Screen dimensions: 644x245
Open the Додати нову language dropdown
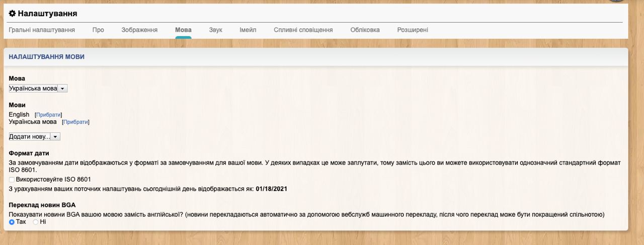pos(35,137)
